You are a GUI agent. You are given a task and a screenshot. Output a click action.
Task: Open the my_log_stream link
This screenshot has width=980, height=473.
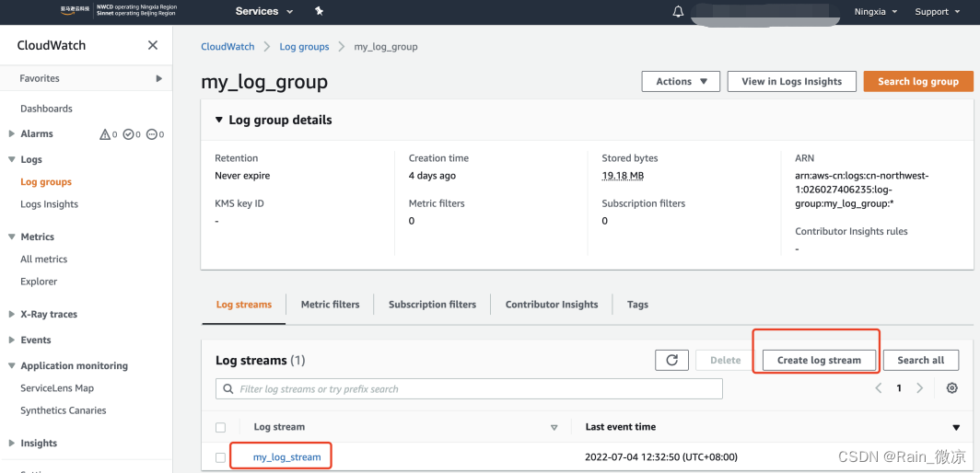pos(286,457)
